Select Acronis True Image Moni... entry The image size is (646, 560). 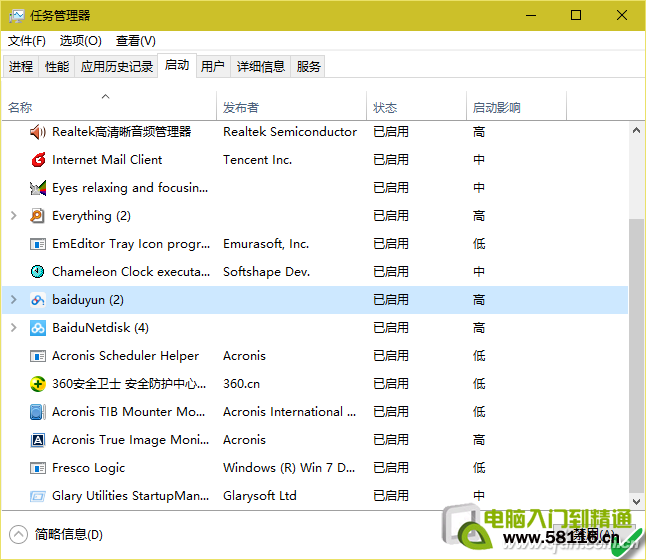click(x=131, y=440)
